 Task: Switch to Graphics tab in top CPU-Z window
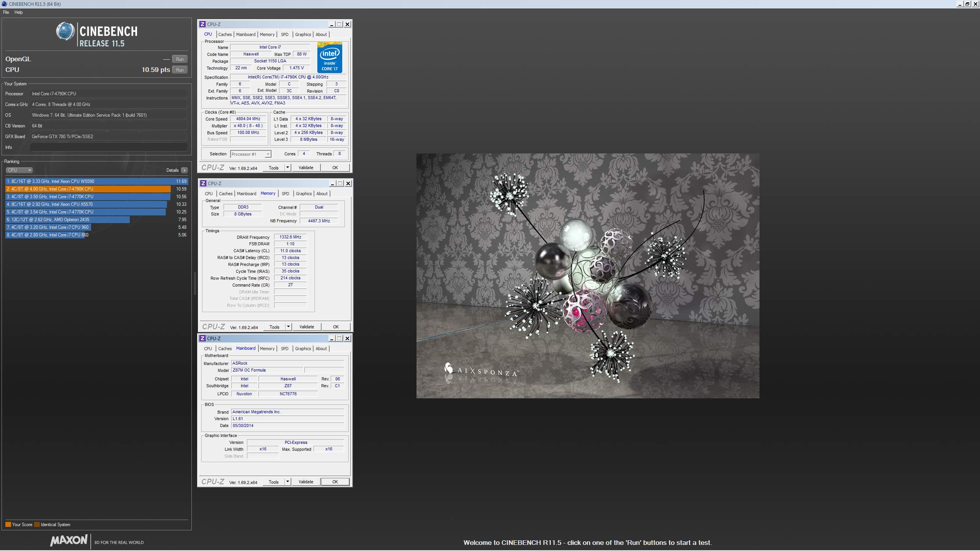303,34
